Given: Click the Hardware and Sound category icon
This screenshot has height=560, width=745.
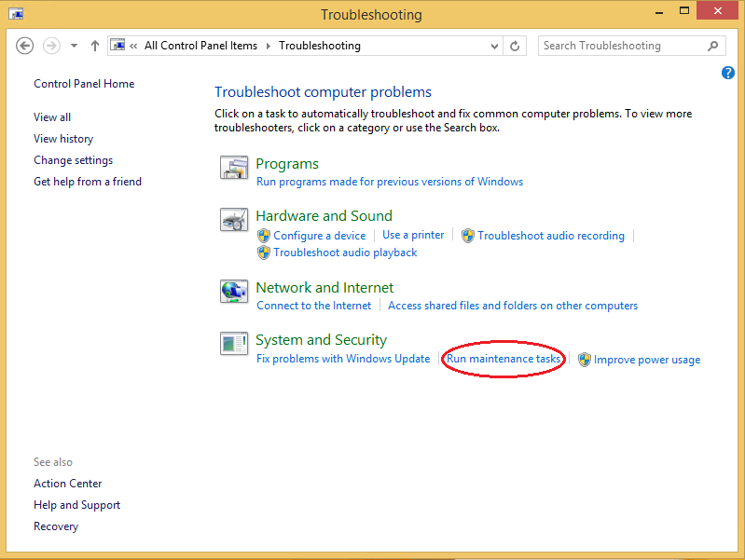Looking at the screenshot, I should pos(234,220).
